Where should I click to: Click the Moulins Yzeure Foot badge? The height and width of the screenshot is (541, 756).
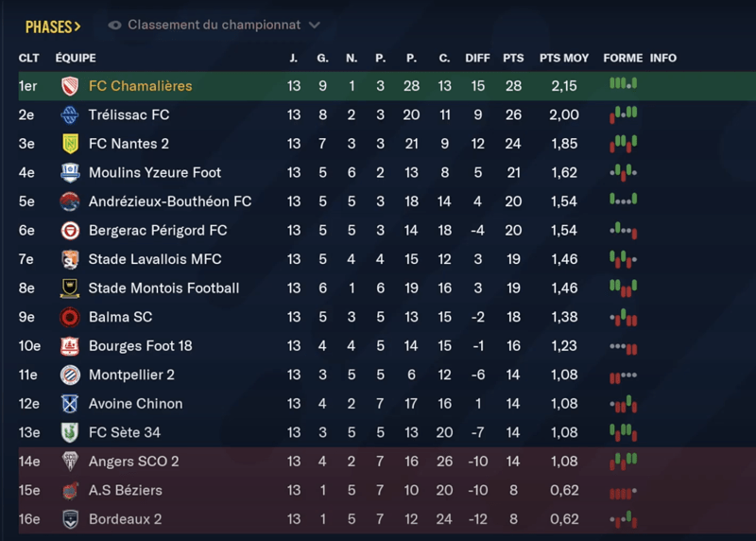coord(69,173)
